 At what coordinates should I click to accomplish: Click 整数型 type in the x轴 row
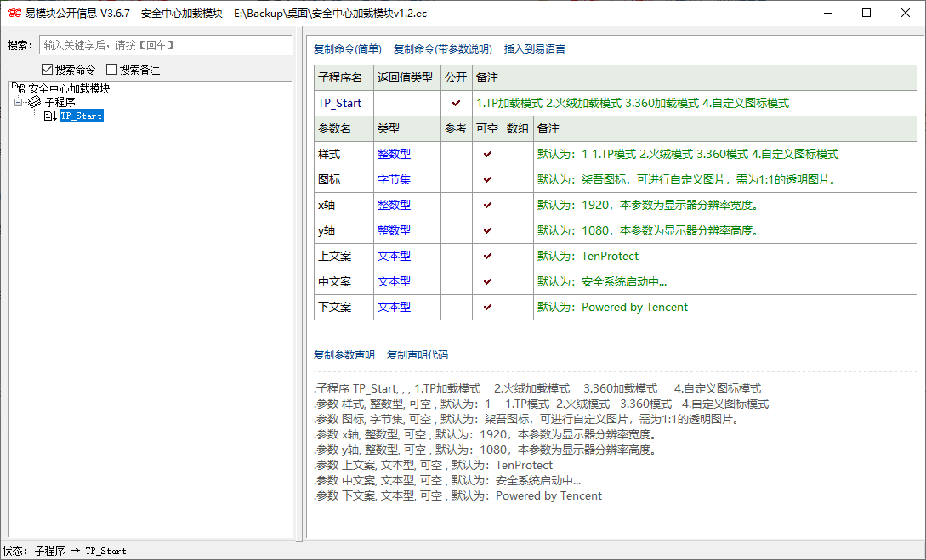394,205
